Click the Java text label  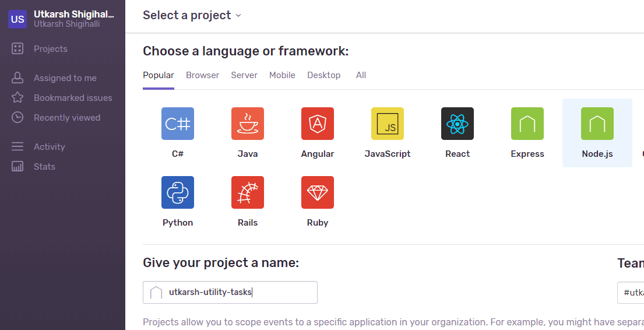click(247, 154)
